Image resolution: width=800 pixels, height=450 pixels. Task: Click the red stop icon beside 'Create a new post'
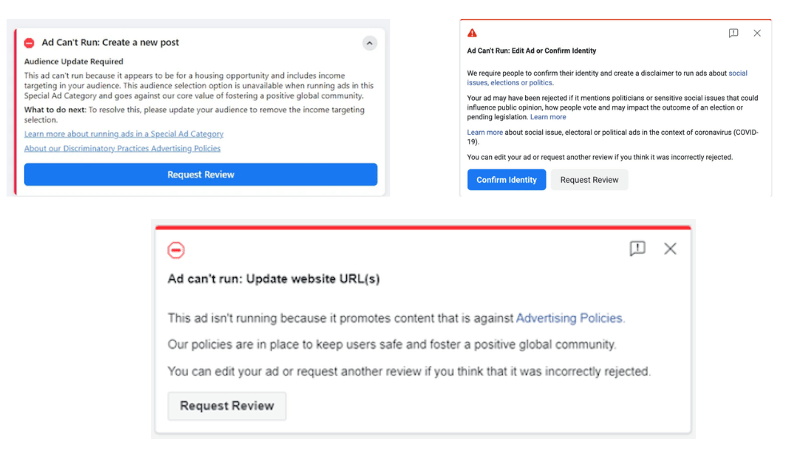click(x=30, y=43)
